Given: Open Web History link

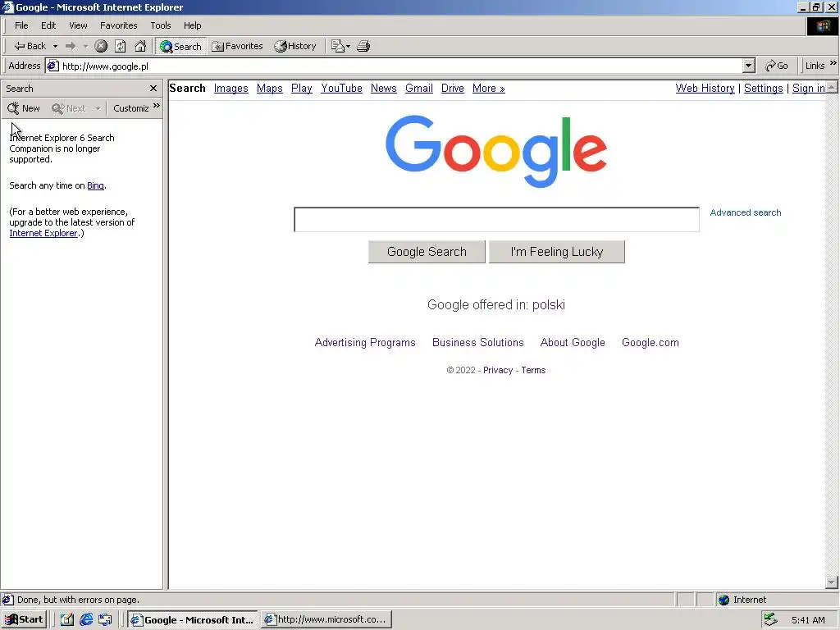Looking at the screenshot, I should click(705, 89).
